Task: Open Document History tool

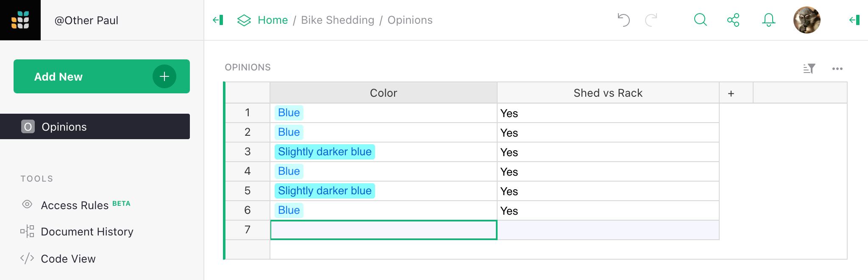Action: (x=87, y=232)
